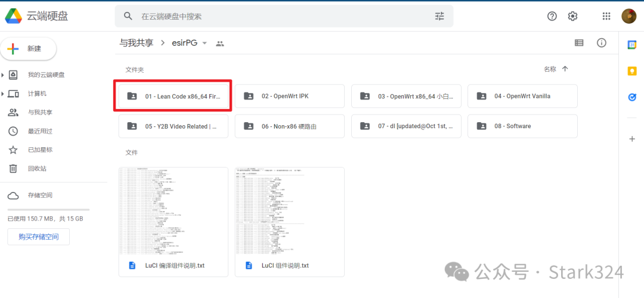The width and height of the screenshot is (644, 298).
Task: Select file name LuCI 编译组件说明.txt
Action: (x=175, y=266)
